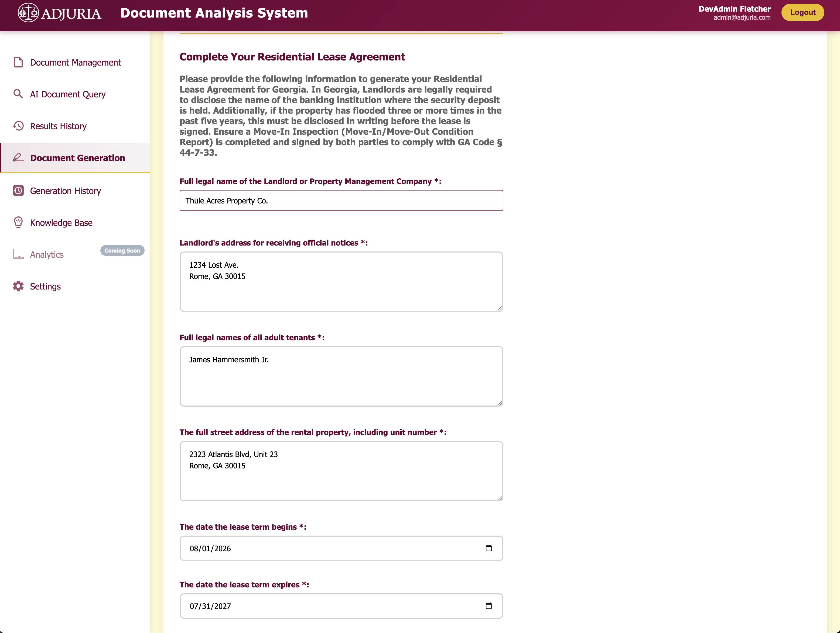Viewport: 840px width, 633px height.
Task: Select Document Generation menu entry
Action: tap(75, 158)
